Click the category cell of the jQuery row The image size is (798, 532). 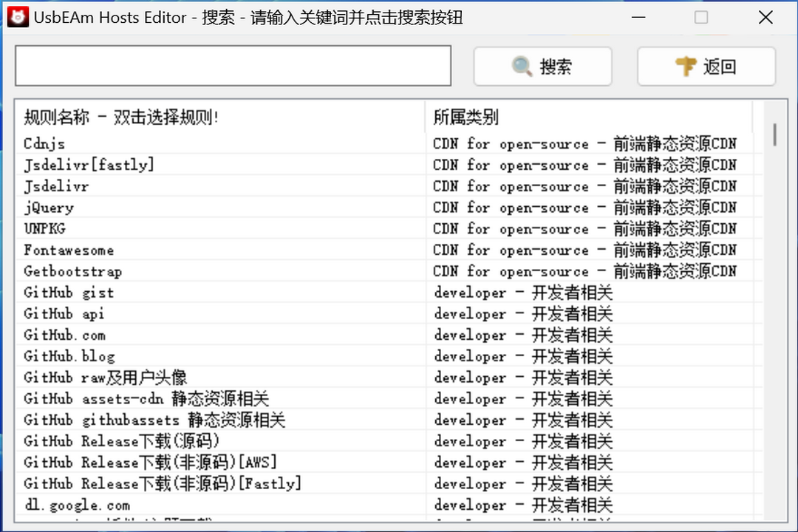coord(588,208)
